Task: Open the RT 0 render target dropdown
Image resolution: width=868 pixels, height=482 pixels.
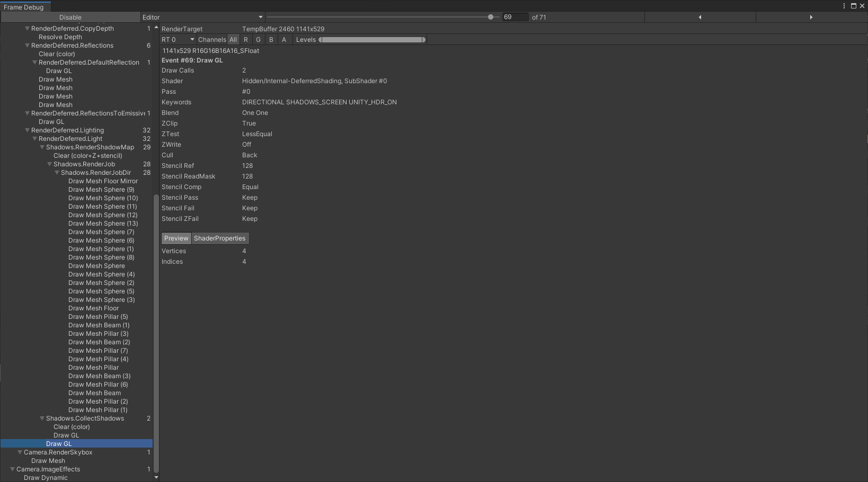Action: [x=178, y=40]
